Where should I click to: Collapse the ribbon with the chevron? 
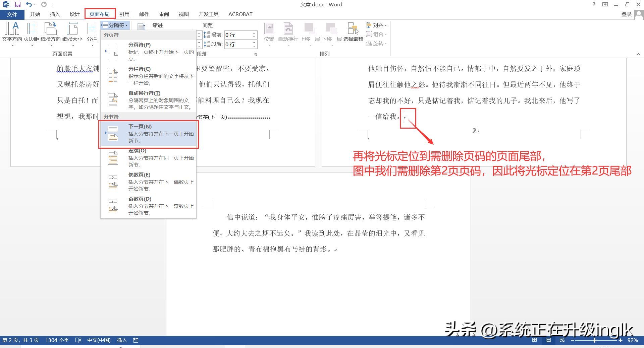pyautogui.click(x=638, y=54)
